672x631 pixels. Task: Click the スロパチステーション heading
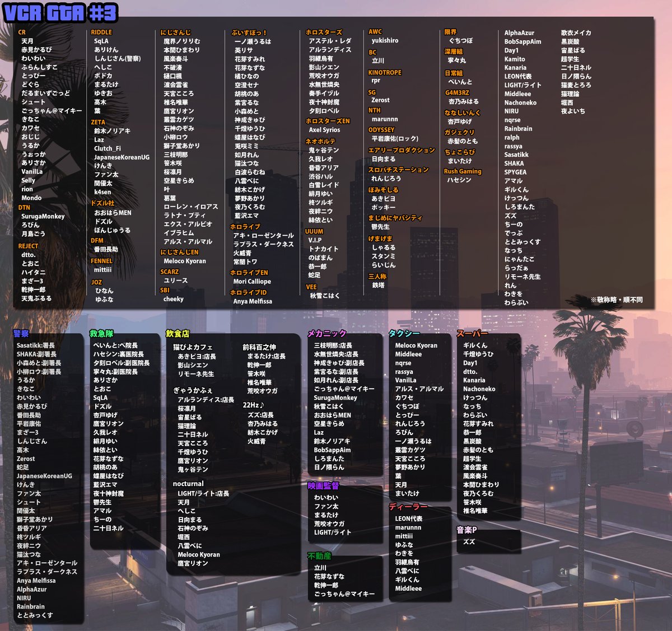[x=398, y=170]
